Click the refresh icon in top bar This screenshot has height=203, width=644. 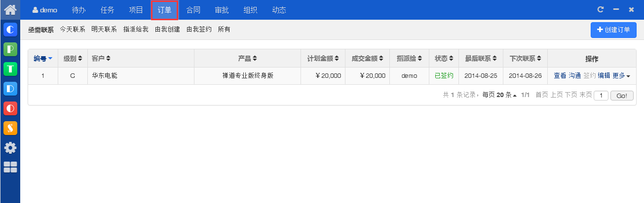pyautogui.click(x=601, y=9)
